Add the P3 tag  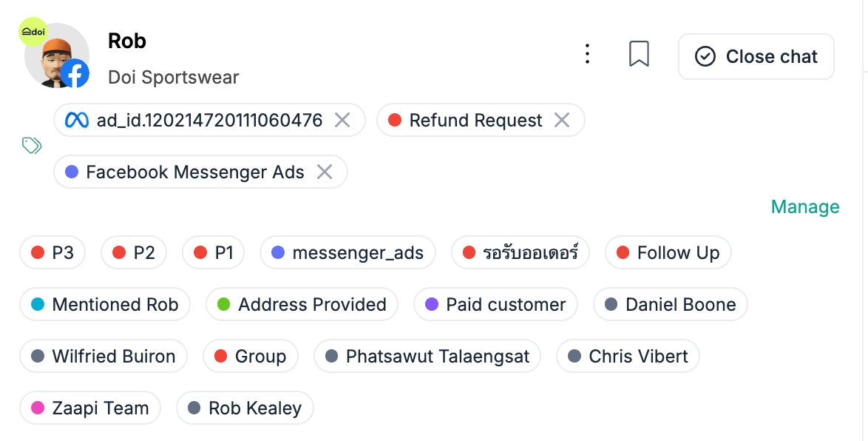tap(52, 253)
